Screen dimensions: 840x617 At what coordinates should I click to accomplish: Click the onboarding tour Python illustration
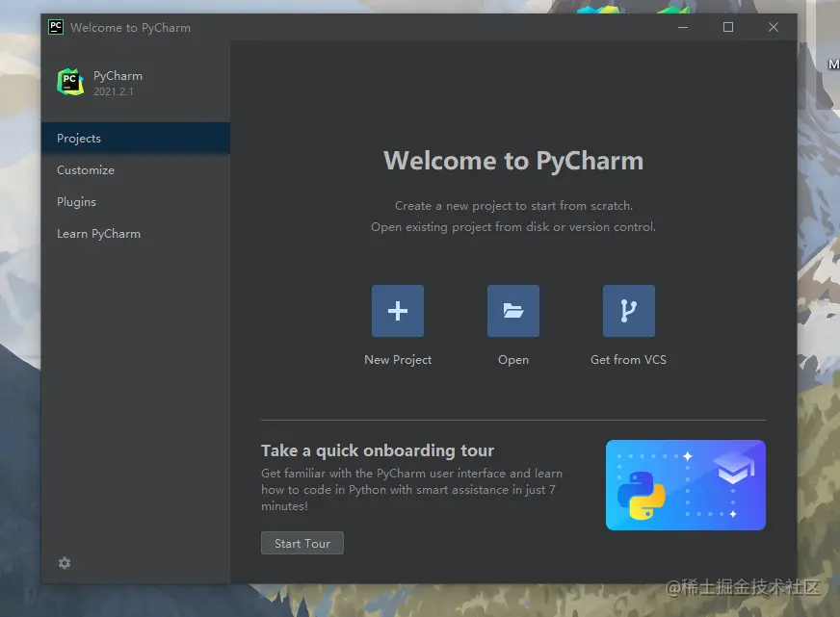685,485
